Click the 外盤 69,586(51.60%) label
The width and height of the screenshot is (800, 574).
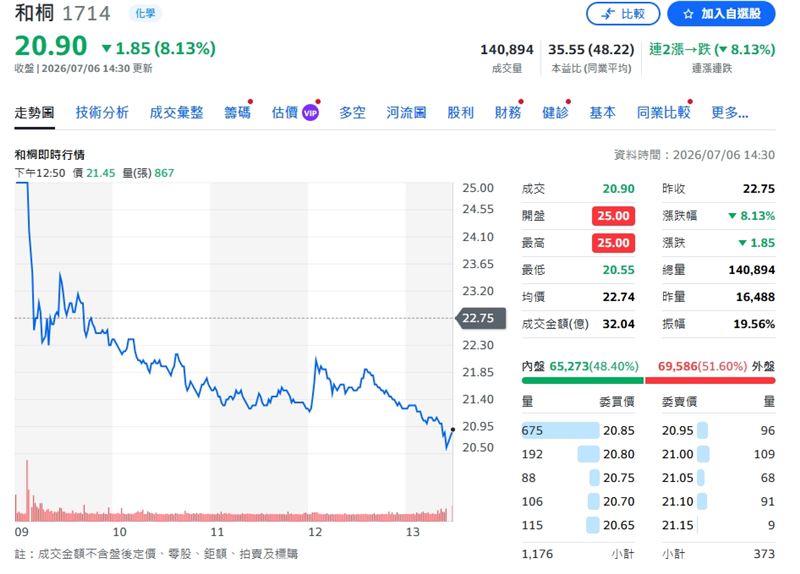tap(716, 366)
